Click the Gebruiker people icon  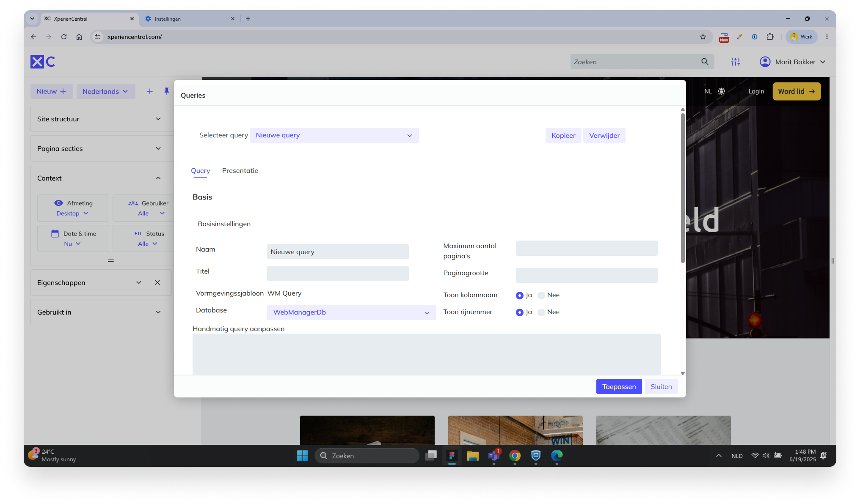tap(133, 203)
